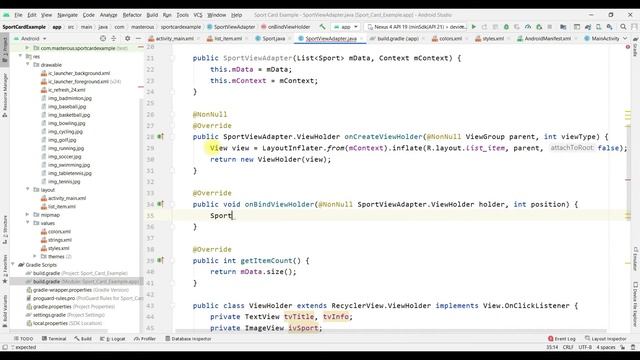Click override gutter icon beside getItemCount
The image size is (640, 360).
click(x=160, y=260)
